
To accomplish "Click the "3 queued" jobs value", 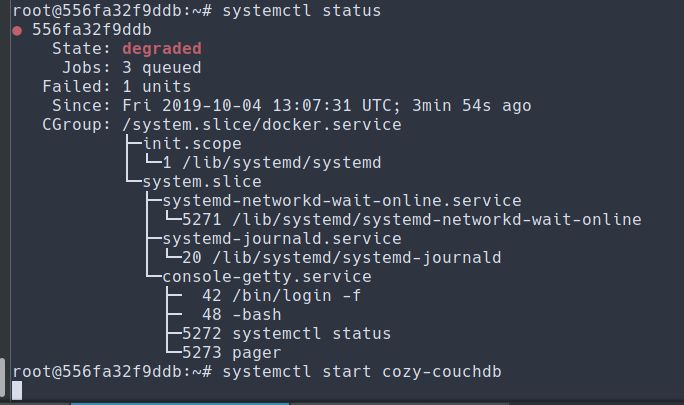I will [161, 68].
